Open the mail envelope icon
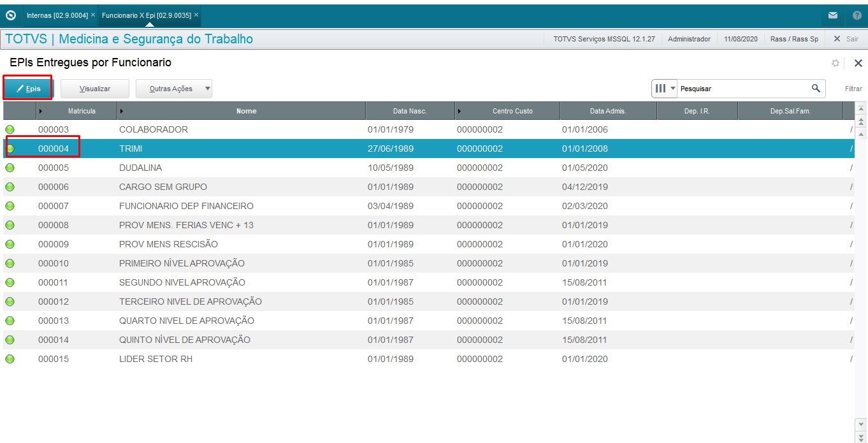868x443 pixels. click(833, 15)
